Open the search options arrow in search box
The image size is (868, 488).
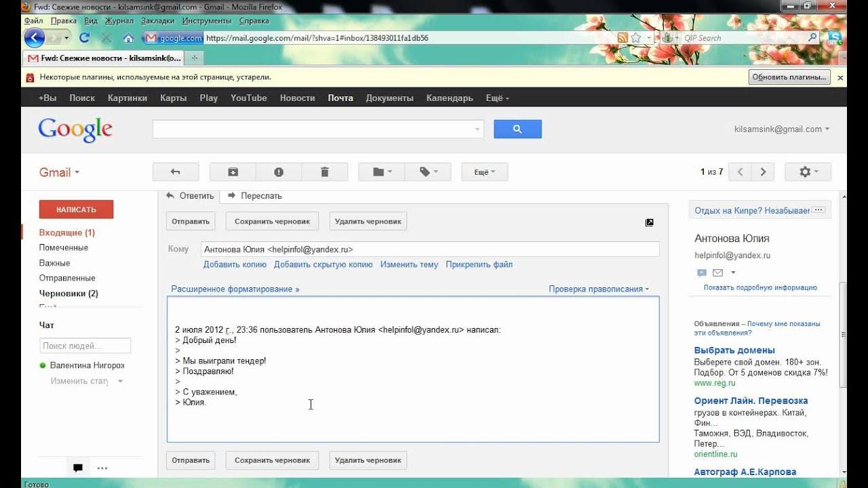pyautogui.click(x=477, y=129)
